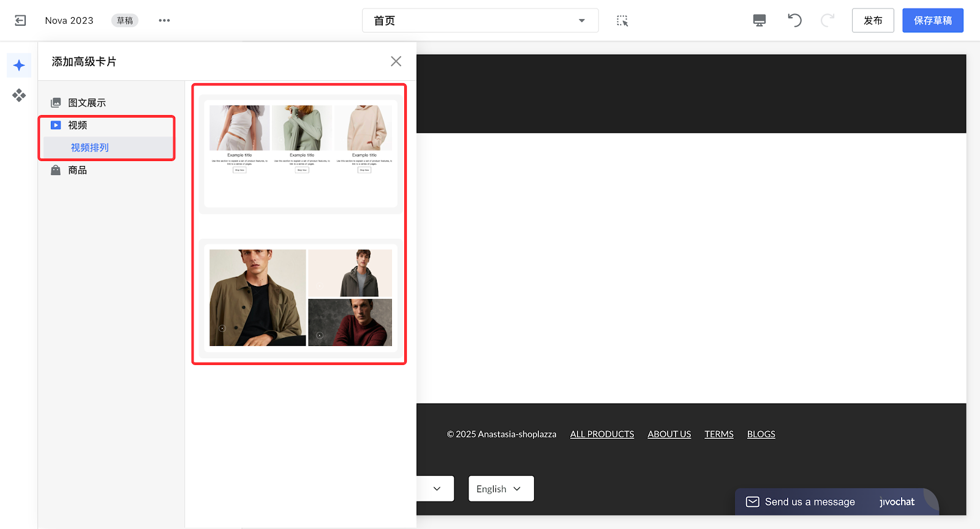Pick the three-column Example title card template

[x=300, y=153]
